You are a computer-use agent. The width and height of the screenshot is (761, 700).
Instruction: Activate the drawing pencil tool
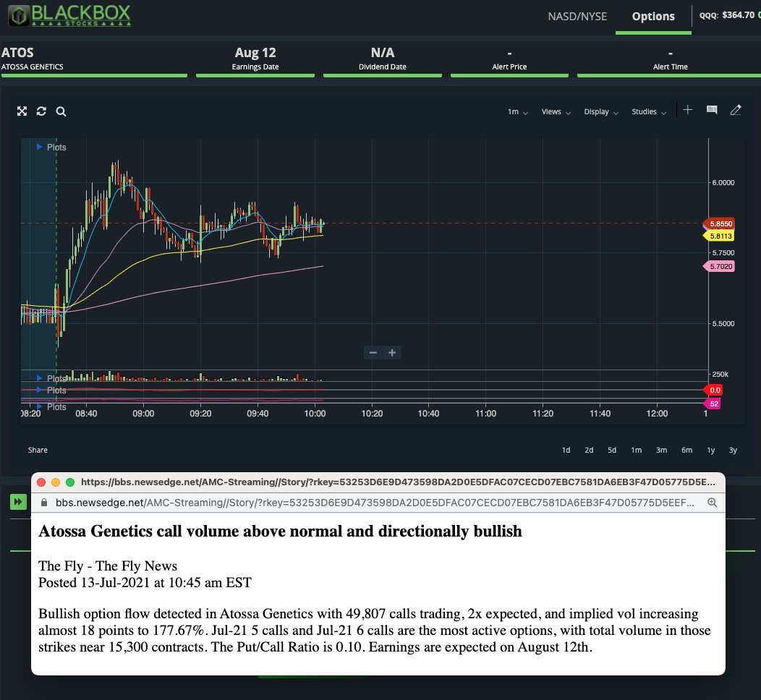[736, 110]
